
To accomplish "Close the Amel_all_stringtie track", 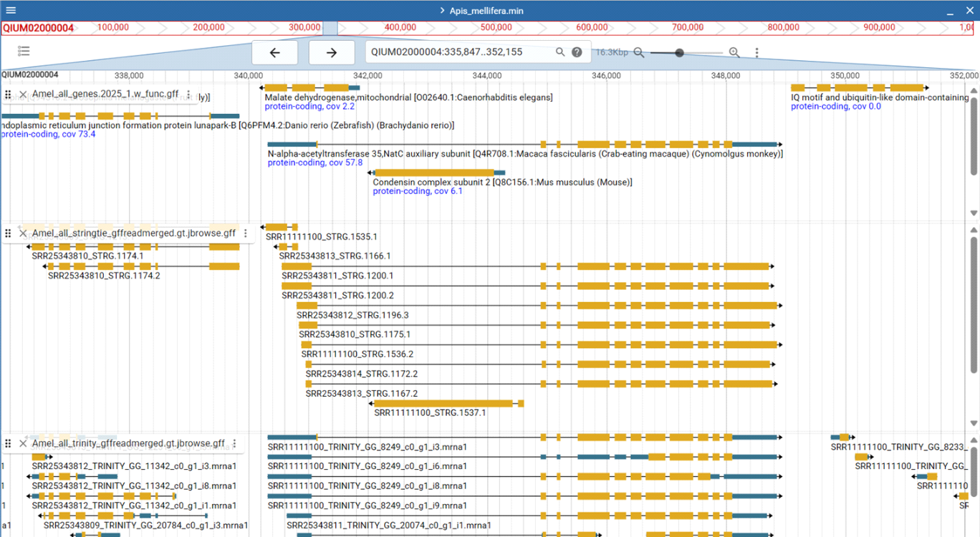I will [22, 233].
